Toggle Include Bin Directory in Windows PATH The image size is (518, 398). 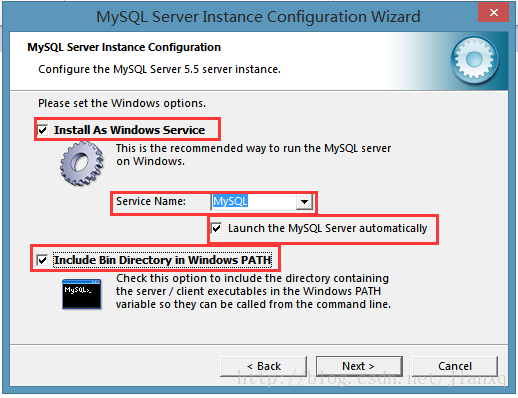click(42, 260)
